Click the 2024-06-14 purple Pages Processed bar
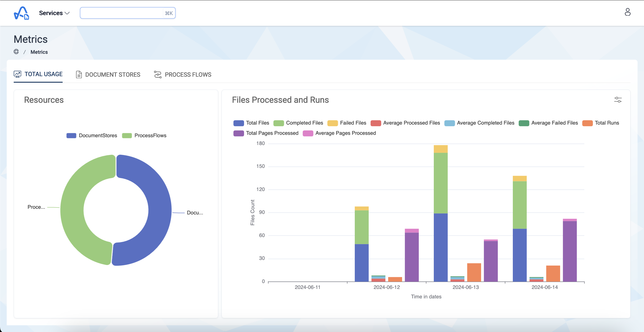This screenshot has width=644, height=332. tap(570, 251)
